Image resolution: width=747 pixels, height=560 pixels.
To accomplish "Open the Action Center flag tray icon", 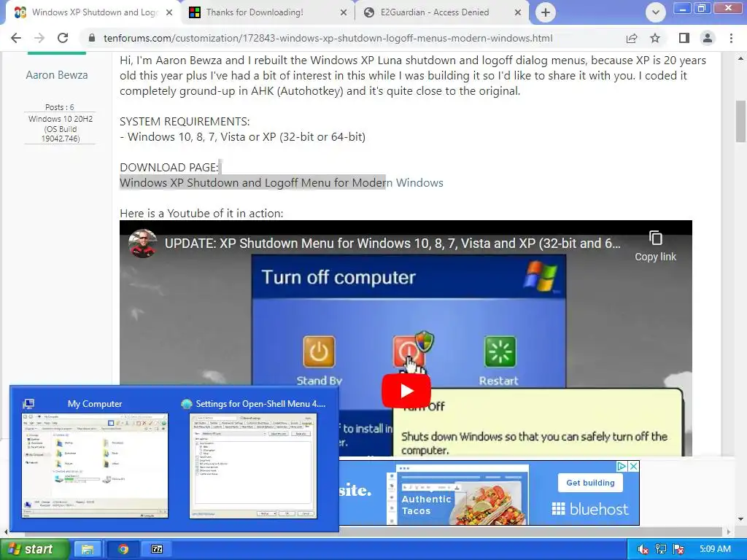I will pyautogui.click(x=678, y=549).
